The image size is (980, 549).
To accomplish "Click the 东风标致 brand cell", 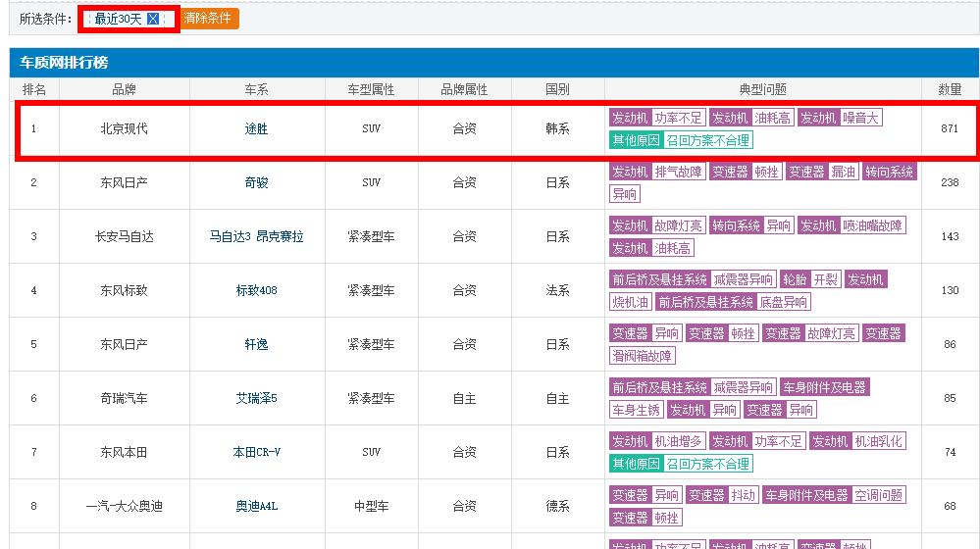I will point(124,290).
